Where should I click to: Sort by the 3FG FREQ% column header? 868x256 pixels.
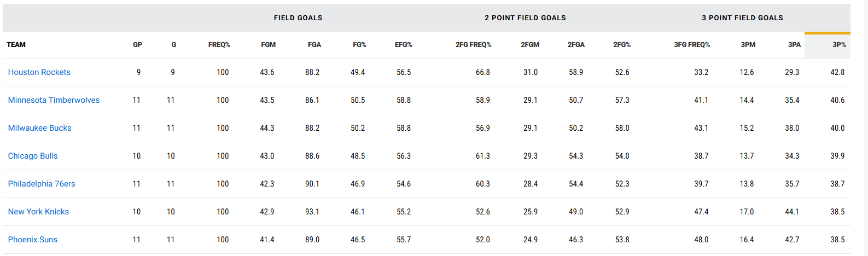(691, 45)
